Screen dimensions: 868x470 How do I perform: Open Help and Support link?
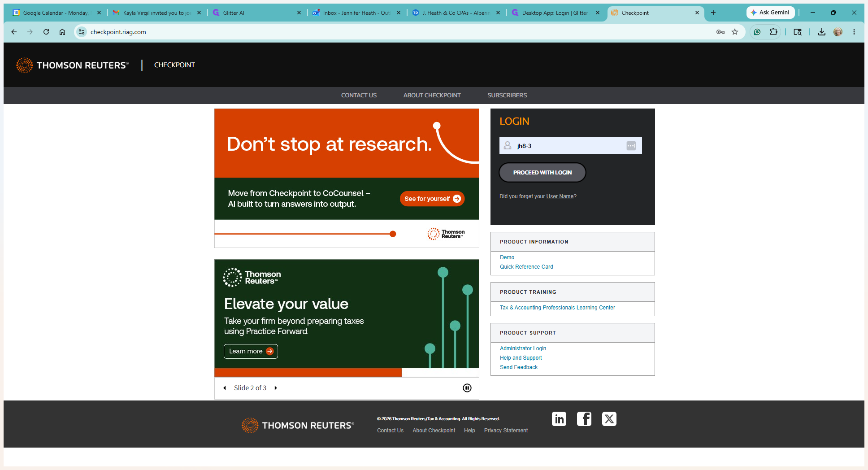521,358
